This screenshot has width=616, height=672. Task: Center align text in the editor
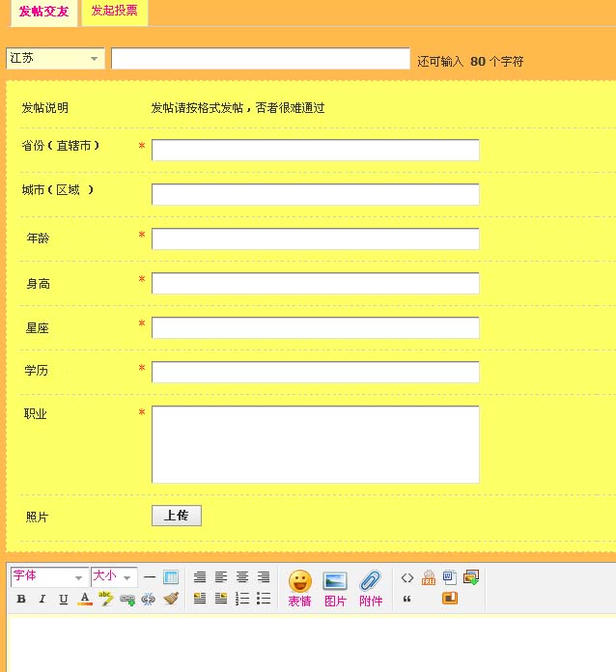point(242,577)
